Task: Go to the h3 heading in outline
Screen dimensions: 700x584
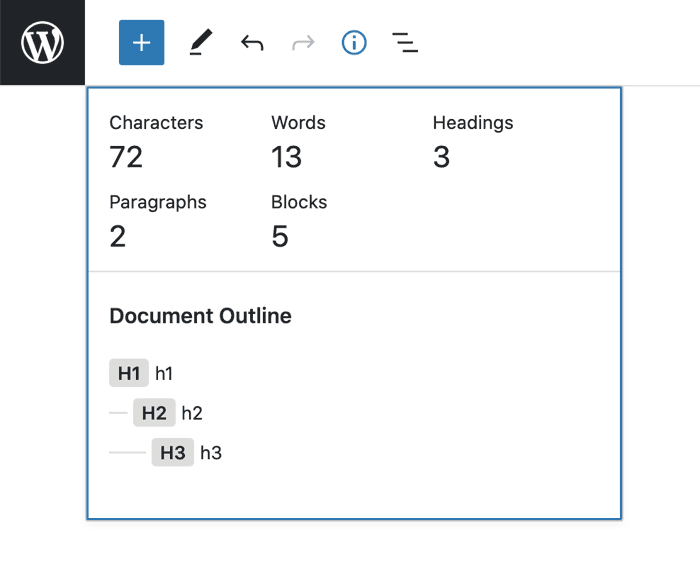Action: 211,453
